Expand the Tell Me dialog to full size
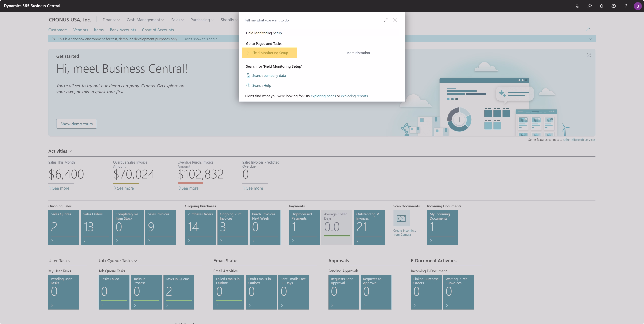This screenshot has width=644, height=324. click(385, 20)
